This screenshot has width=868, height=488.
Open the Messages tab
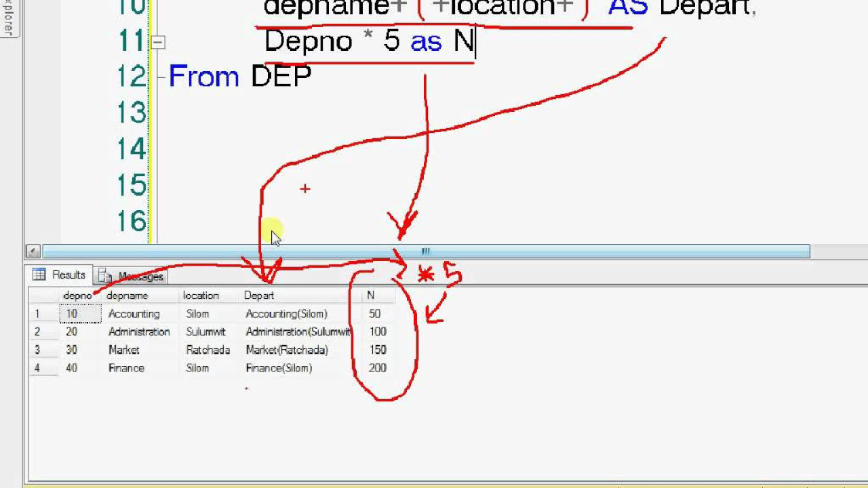(132, 276)
